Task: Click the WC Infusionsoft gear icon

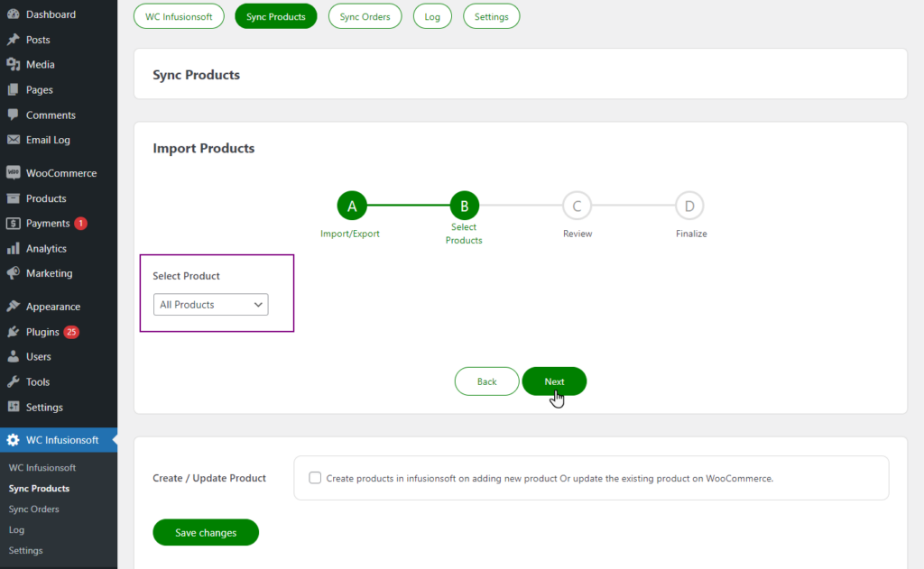Action: click(x=13, y=440)
